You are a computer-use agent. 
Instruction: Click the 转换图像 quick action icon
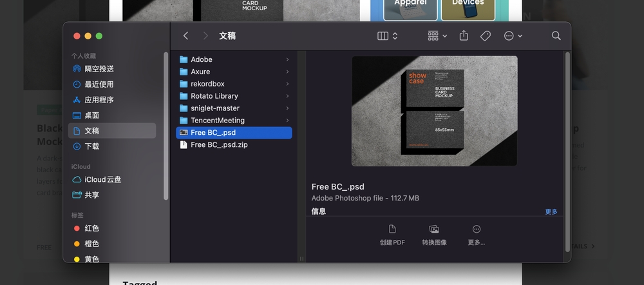434,230
